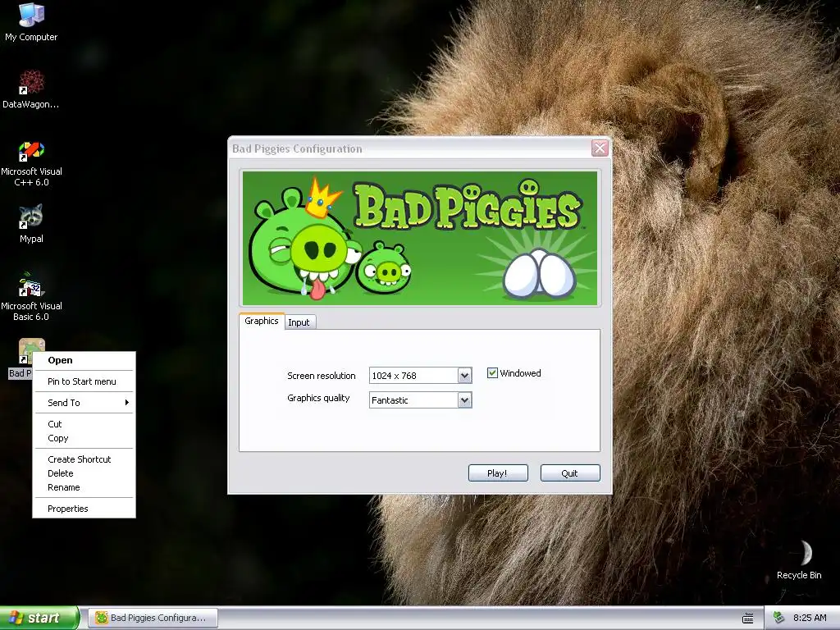
Task: Click the keyboard icon in taskbar
Action: (x=748, y=619)
